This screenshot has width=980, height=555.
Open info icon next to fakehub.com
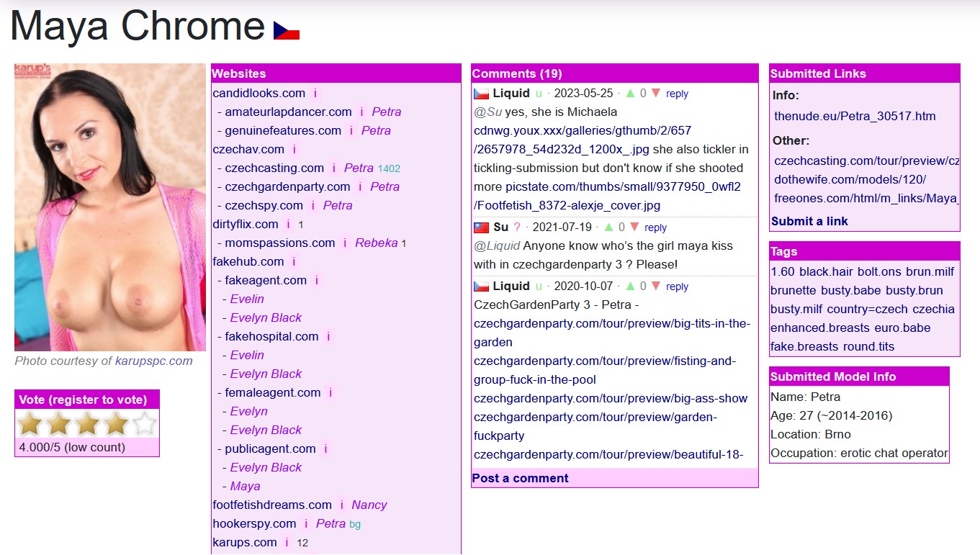coord(294,262)
